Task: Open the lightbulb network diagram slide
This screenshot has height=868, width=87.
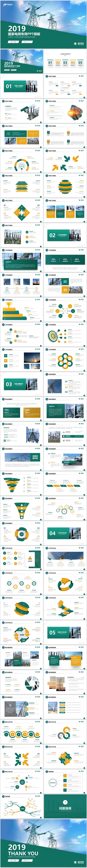Action: pos(22,781)
